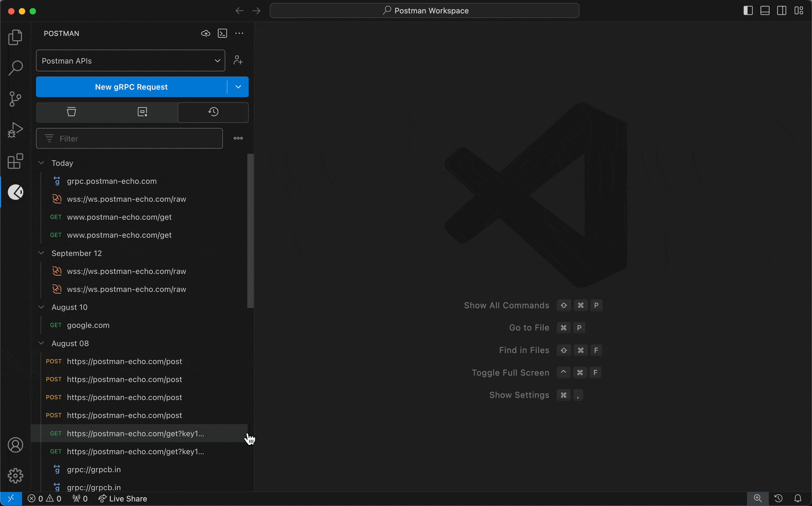
Task: Select the trash segment in Postman panel
Action: [x=71, y=112]
